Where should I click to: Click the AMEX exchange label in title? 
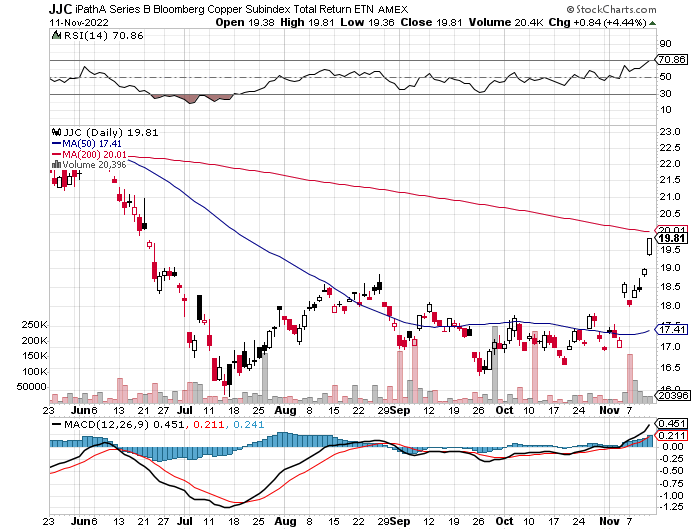pos(393,9)
